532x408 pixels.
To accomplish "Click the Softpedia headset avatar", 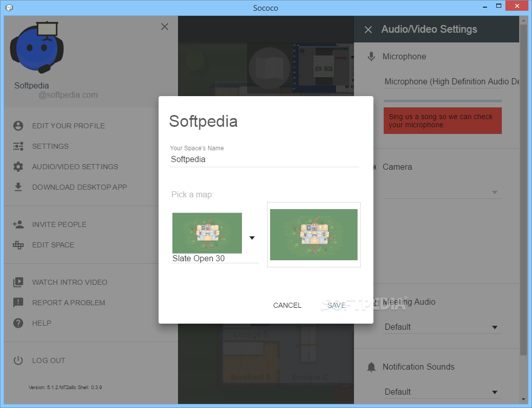I will tap(37, 47).
